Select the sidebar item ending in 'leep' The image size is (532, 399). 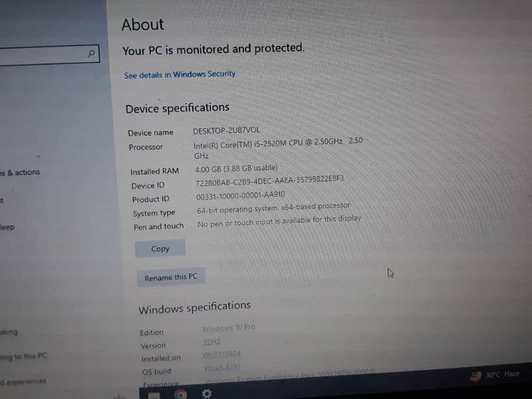coord(7,227)
